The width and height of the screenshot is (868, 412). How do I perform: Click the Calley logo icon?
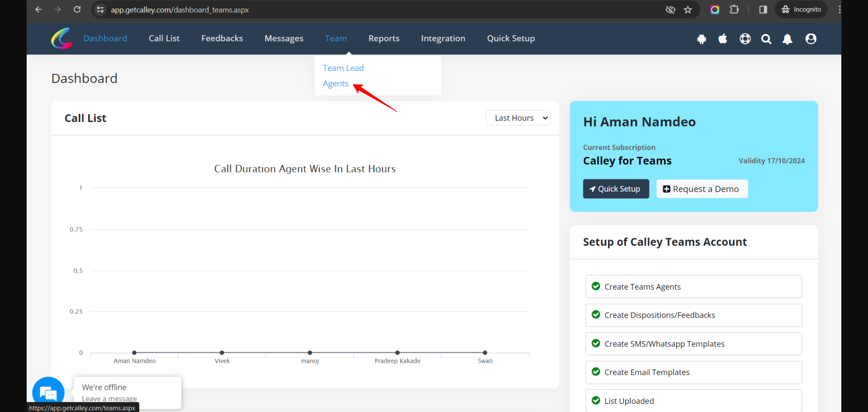(62, 38)
